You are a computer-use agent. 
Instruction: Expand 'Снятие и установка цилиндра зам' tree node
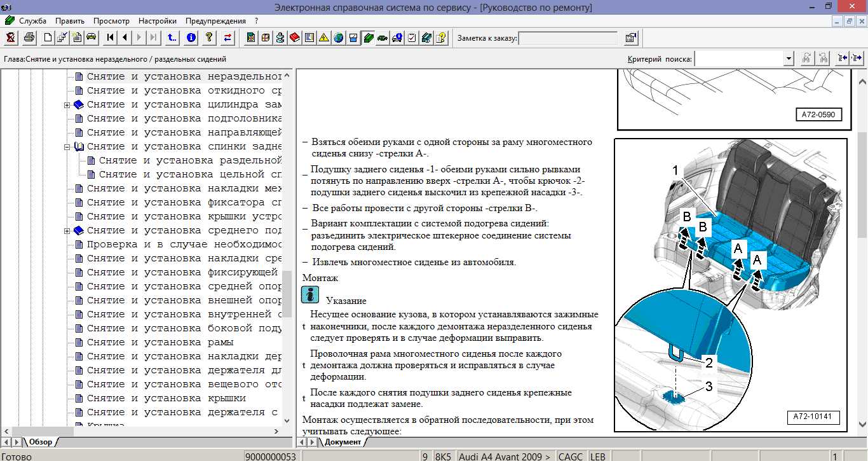click(67, 105)
